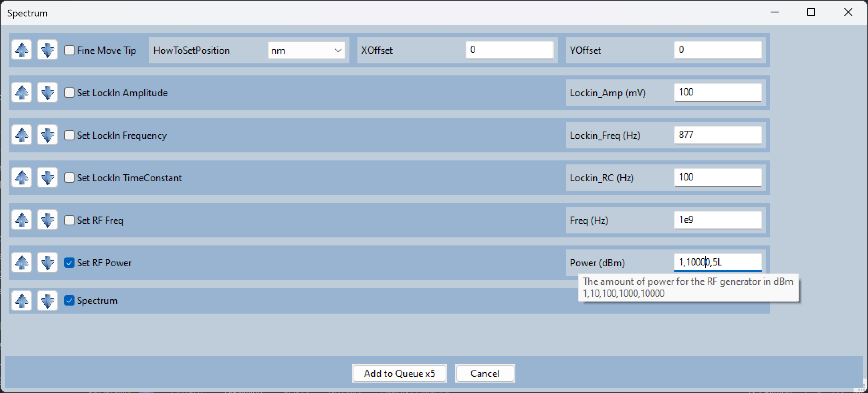Move Set LockIn Amplitude row up
The width and height of the screenshot is (868, 393).
(x=22, y=93)
